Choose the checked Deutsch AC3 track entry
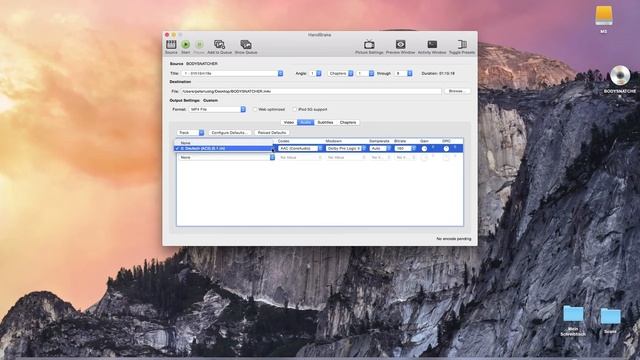Viewport: 640px width, 360px height. tap(224, 149)
